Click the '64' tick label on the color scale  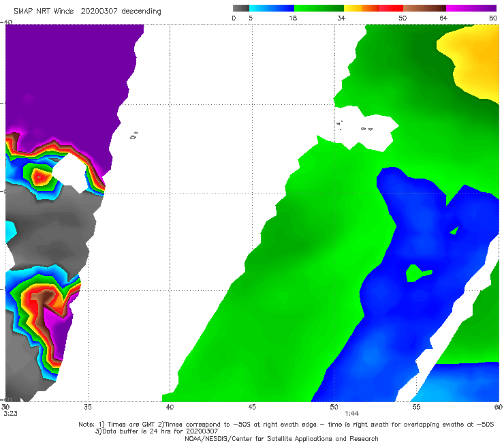(x=443, y=18)
